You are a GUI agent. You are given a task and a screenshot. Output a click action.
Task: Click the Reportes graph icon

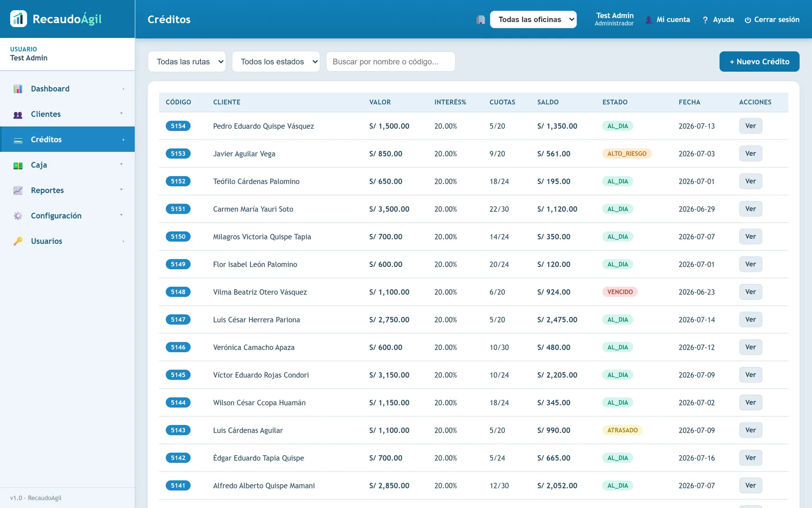(18, 191)
